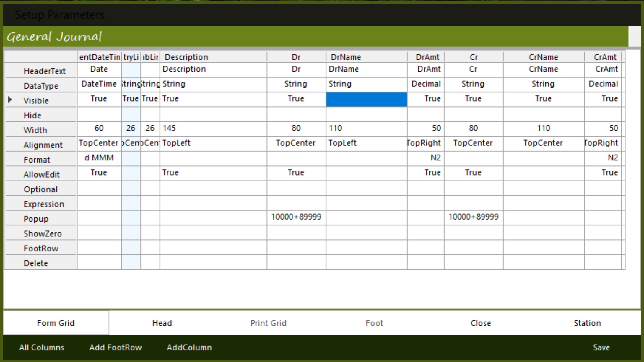The width and height of the screenshot is (644, 362).
Task: Click the All Columns button
Action: [x=42, y=347]
